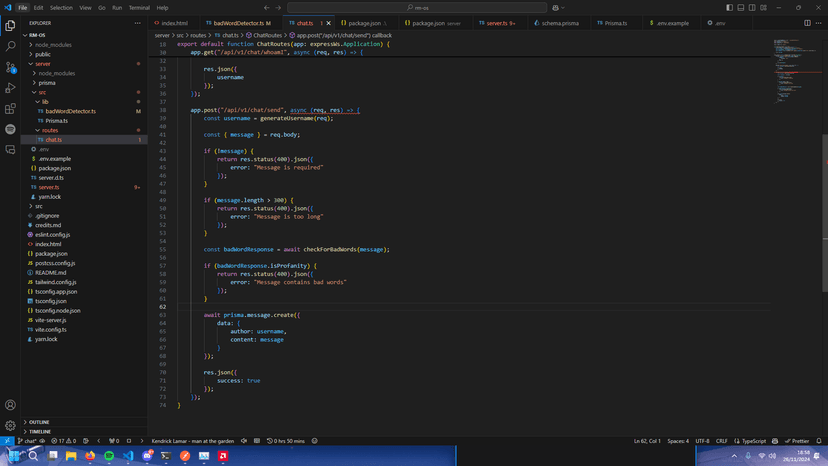This screenshot has height=466, width=828.
Task: Toggle the secondary side bar layout button
Action: tap(753, 7)
